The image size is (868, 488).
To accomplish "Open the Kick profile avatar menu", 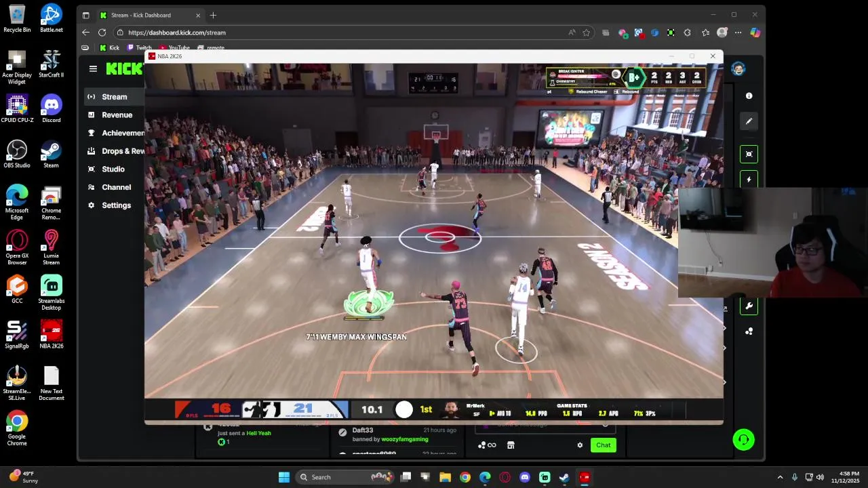I will tap(738, 68).
